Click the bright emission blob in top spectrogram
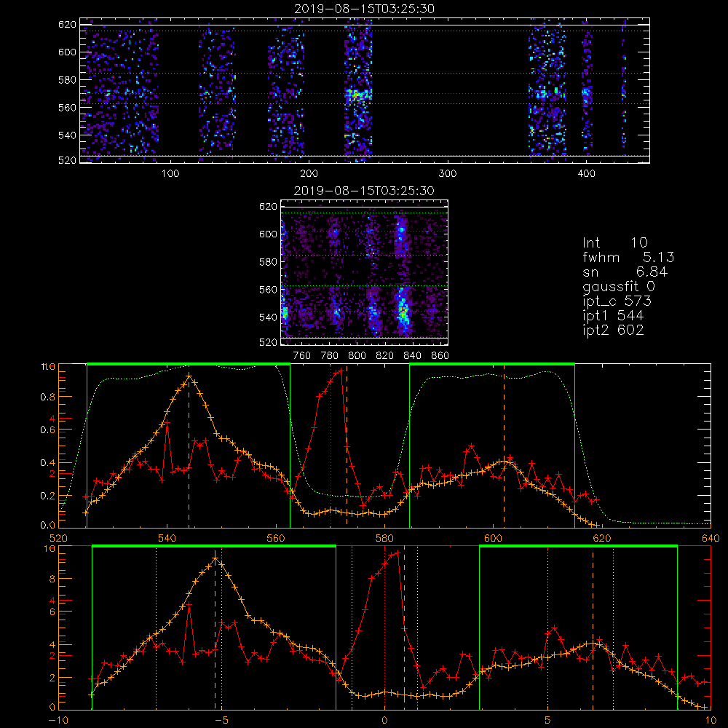The width and height of the screenshot is (728, 728). [357, 95]
